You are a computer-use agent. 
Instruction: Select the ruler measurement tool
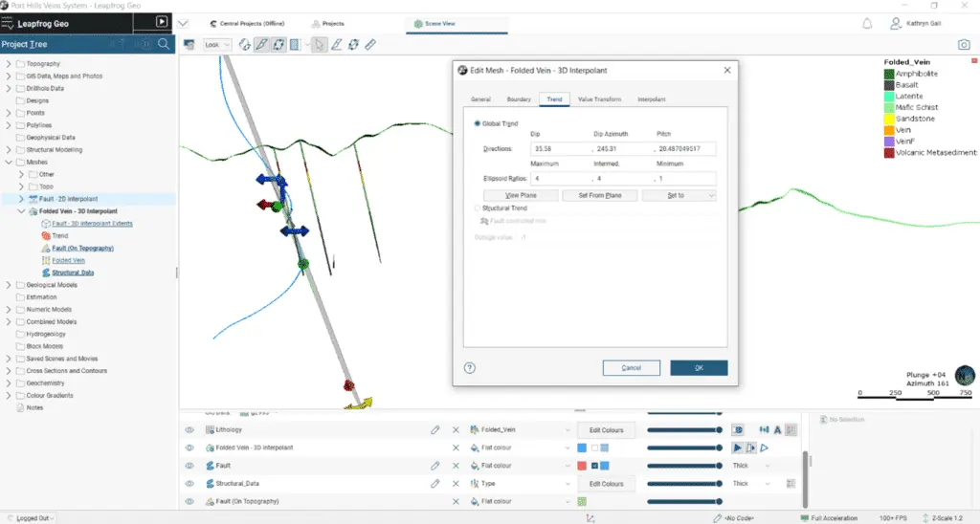(x=370, y=44)
